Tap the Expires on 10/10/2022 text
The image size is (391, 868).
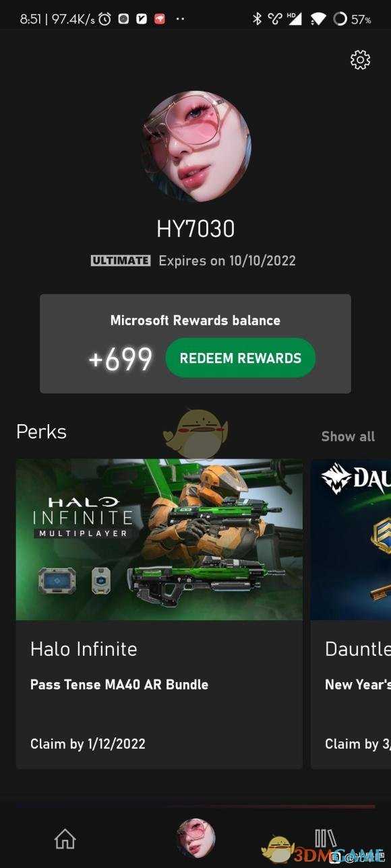pos(227,261)
